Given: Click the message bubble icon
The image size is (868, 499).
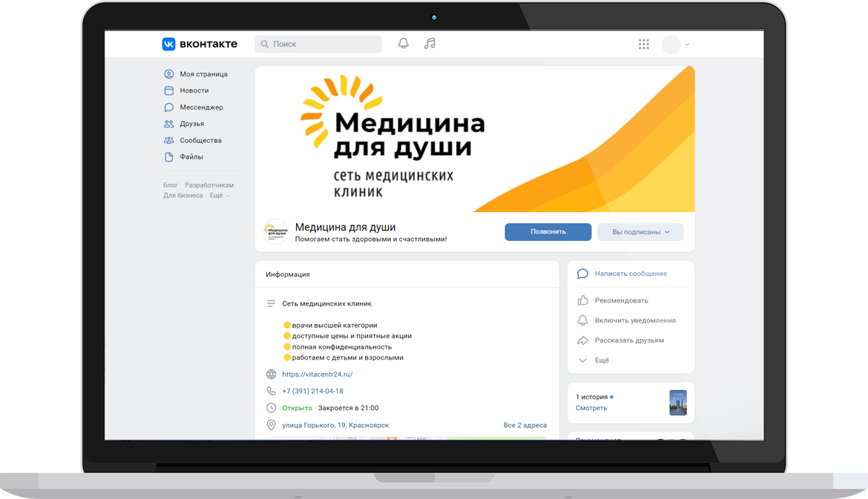Looking at the screenshot, I should point(582,274).
